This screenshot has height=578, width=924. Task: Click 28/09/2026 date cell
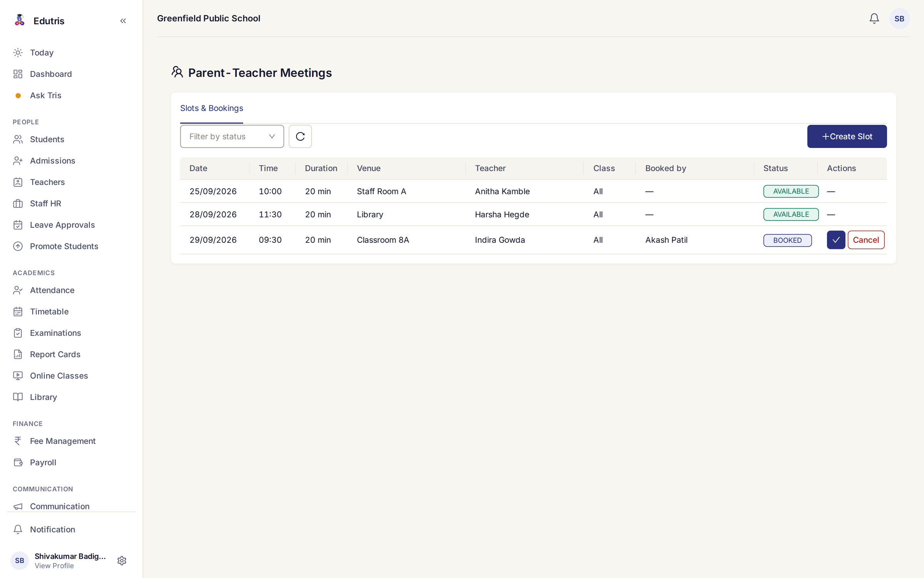pos(213,214)
